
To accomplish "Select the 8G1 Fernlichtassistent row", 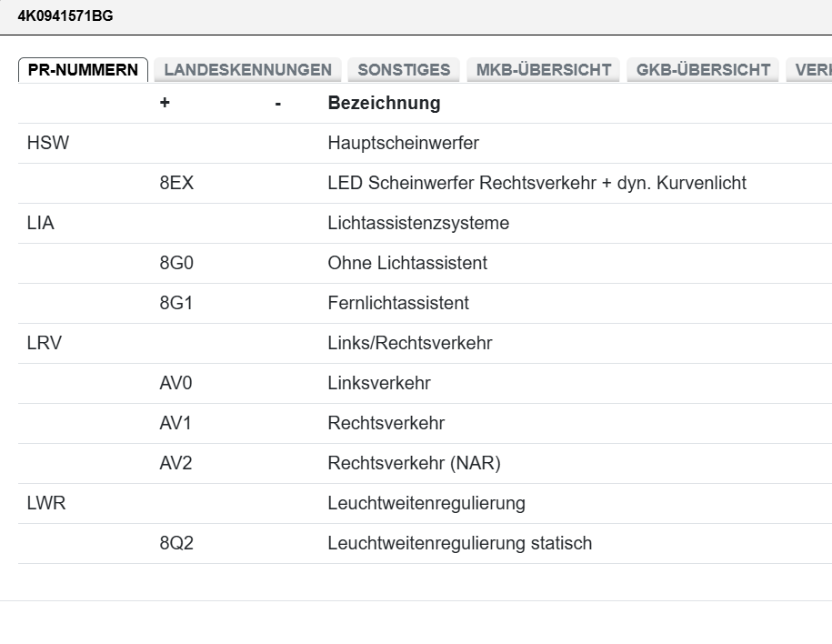I will pos(397,304).
